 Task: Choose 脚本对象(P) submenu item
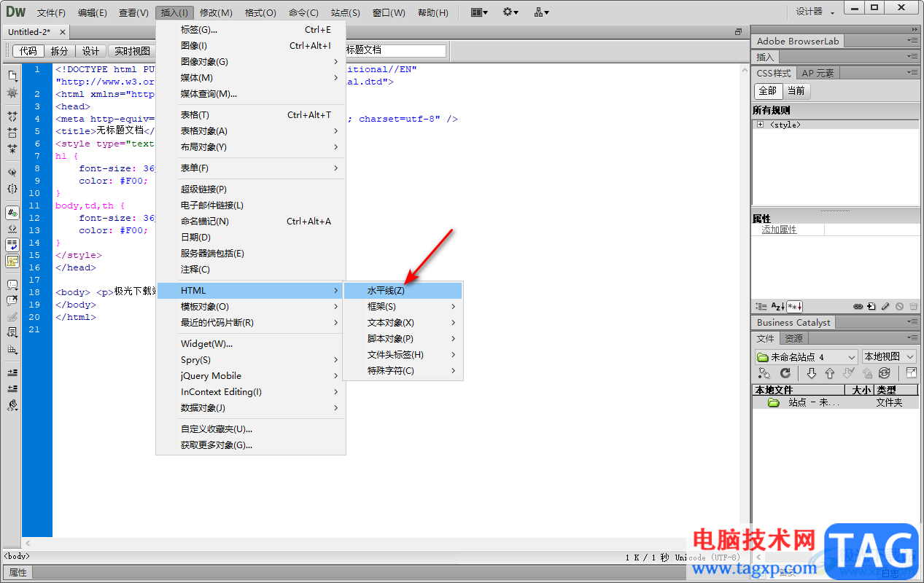pyautogui.click(x=403, y=339)
